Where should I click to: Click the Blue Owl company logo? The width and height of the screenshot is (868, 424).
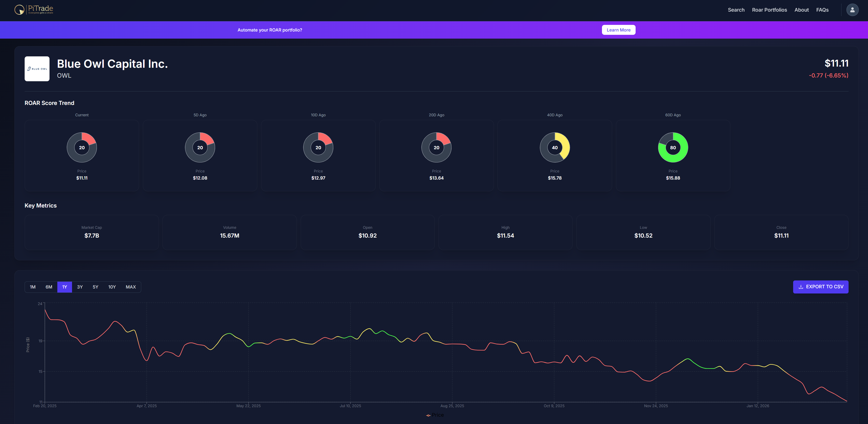click(37, 69)
